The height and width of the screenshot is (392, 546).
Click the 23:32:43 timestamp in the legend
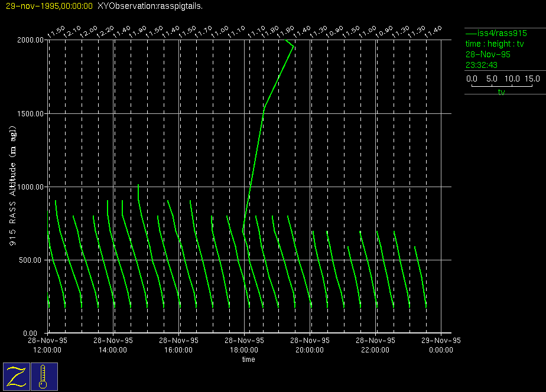click(x=482, y=65)
